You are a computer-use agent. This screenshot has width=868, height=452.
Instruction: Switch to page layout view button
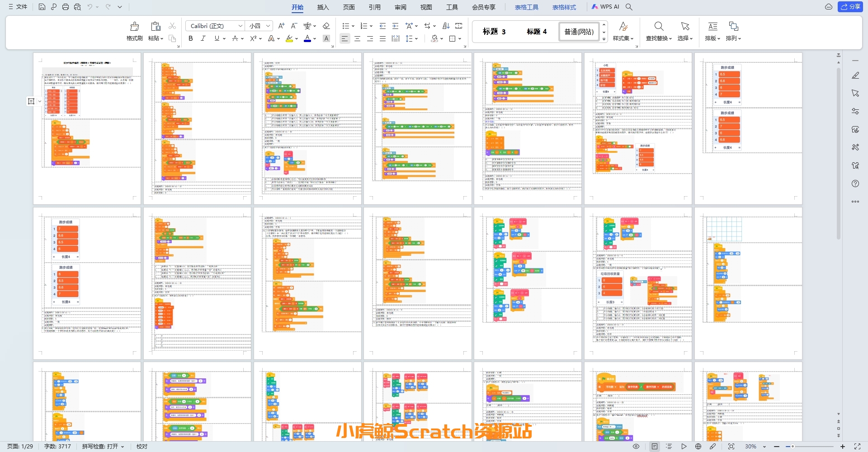[x=655, y=447]
